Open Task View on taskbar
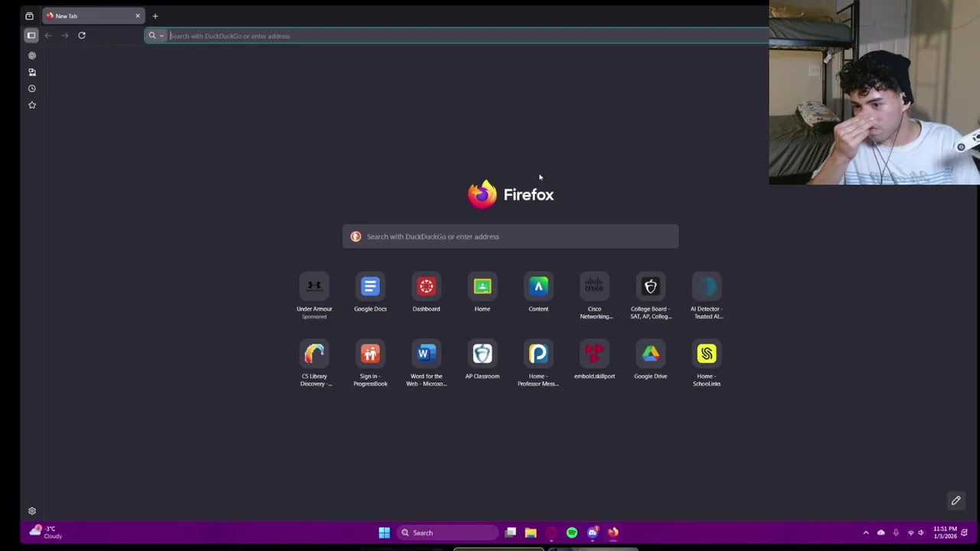The height and width of the screenshot is (551, 980). (x=511, y=533)
